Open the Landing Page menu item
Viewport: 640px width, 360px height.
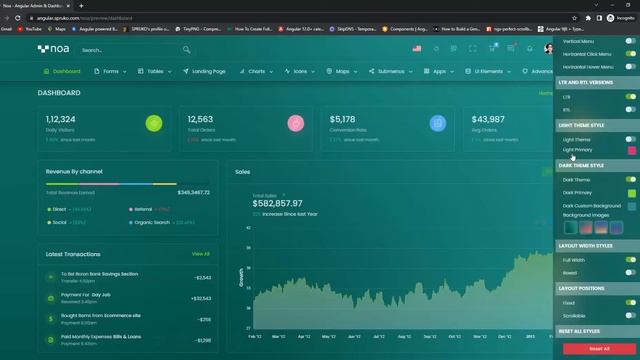pos(204,71)
